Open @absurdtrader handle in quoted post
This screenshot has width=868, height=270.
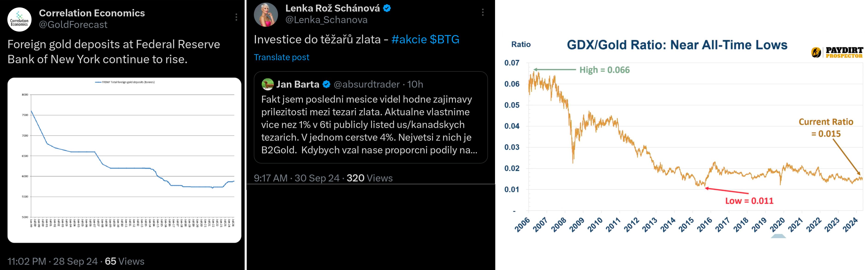[366, 84]
